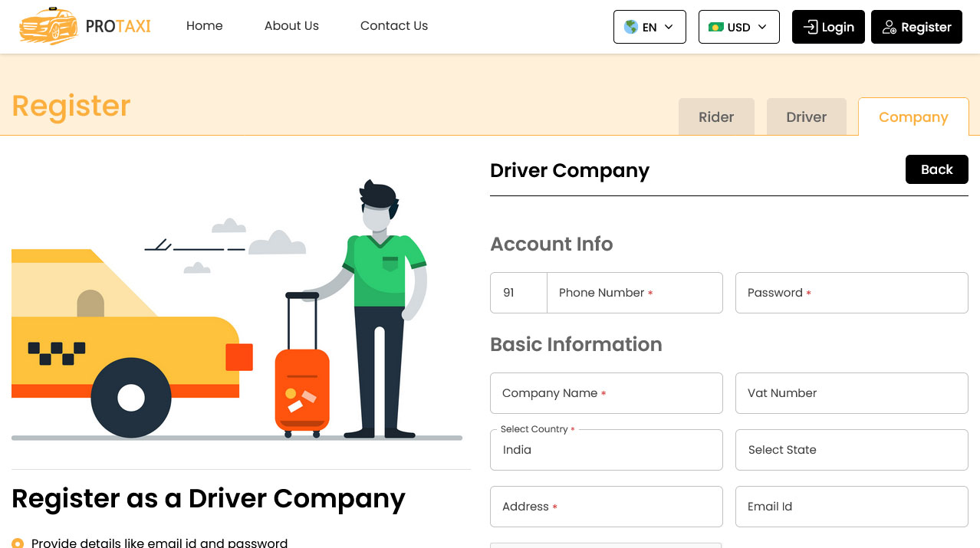Open the USD currency dropdown
Image resolution: width=980 pixels, height=548 pixels.
click(x=739, y=27)
